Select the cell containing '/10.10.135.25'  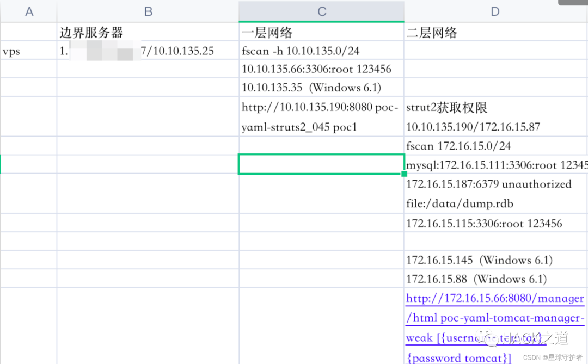148,51
